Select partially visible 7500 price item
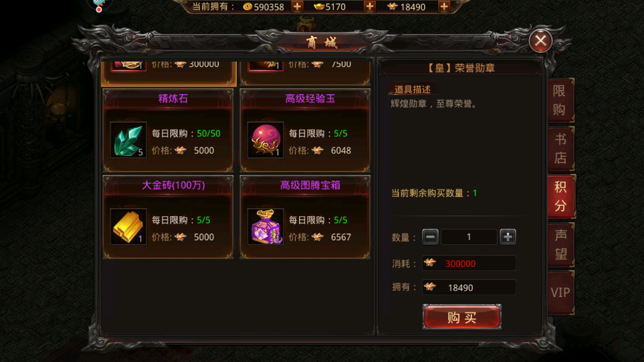The height and width of the screenshot is (362, 644). point(305,73)
